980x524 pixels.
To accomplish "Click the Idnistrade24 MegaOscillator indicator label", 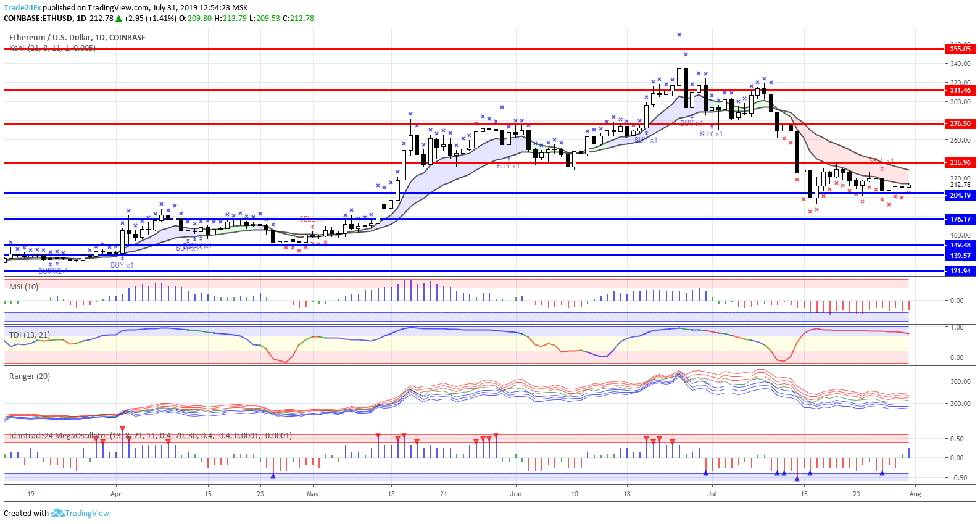I will (151, 435).
